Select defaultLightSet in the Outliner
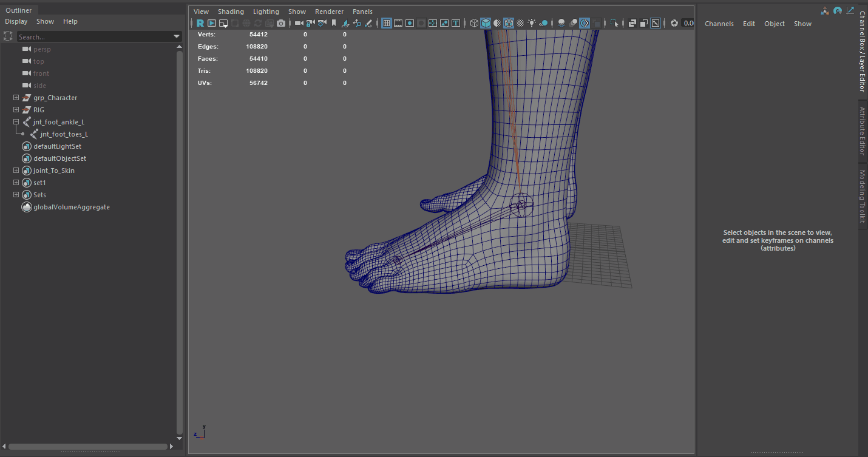The height and width of the screenshot is (457, 868). [57, 146]
